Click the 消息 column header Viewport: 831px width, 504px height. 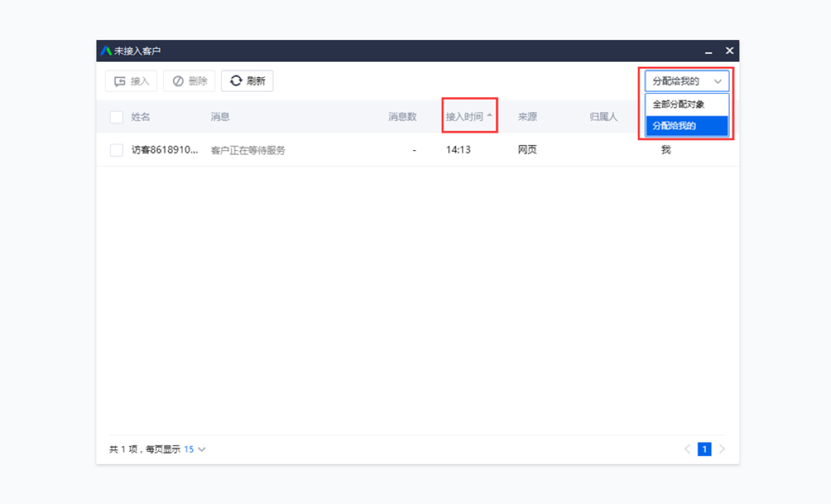[x=220, y=117]
